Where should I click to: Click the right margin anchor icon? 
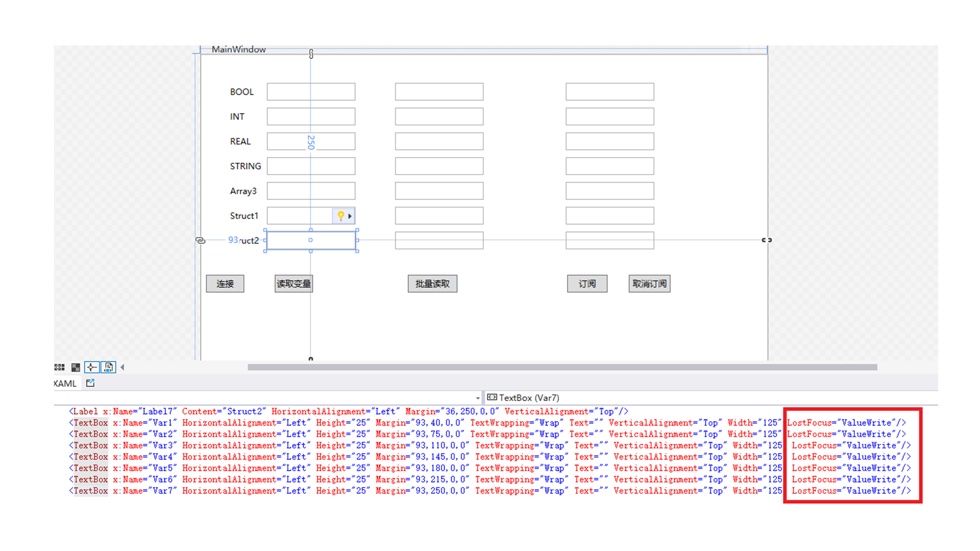(767, 240)
